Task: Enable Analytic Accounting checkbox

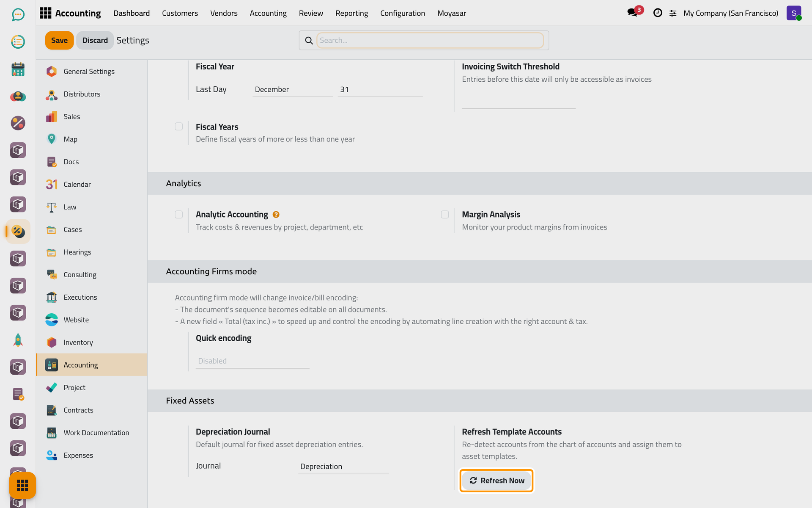Action: coord(179,215)
